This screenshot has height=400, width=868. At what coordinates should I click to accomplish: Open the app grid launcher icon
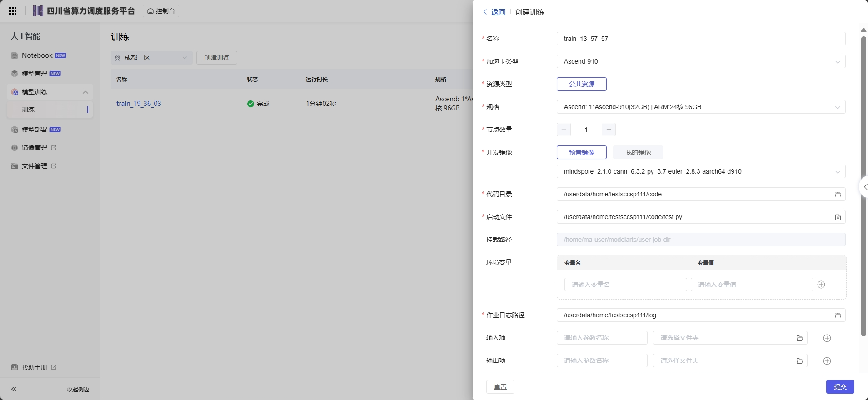[13, 11]
